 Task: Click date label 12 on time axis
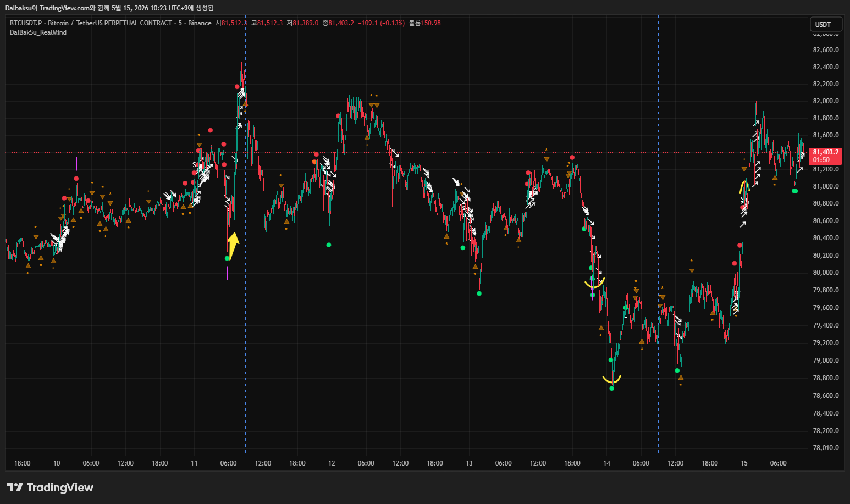point(332,463)
